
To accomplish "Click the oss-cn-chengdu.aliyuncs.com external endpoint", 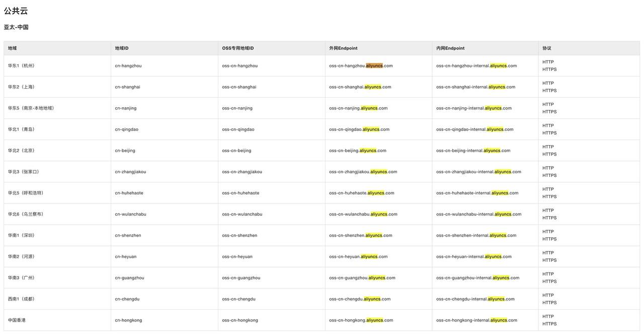I will [x=360, y=299].
